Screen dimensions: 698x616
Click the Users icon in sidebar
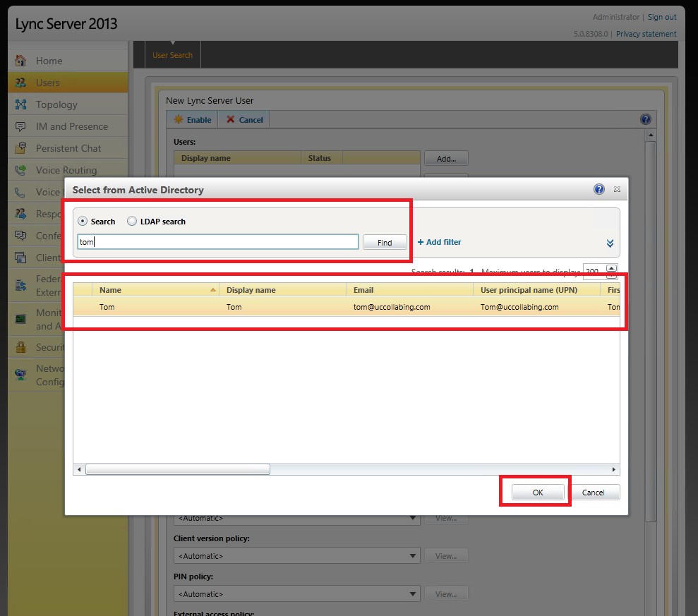[20, 83]
